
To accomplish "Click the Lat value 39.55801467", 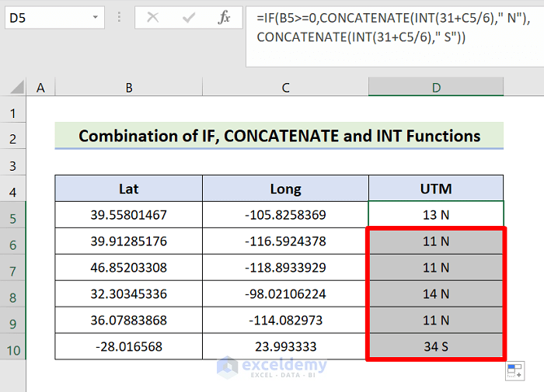I will click(x=128, y=214).
